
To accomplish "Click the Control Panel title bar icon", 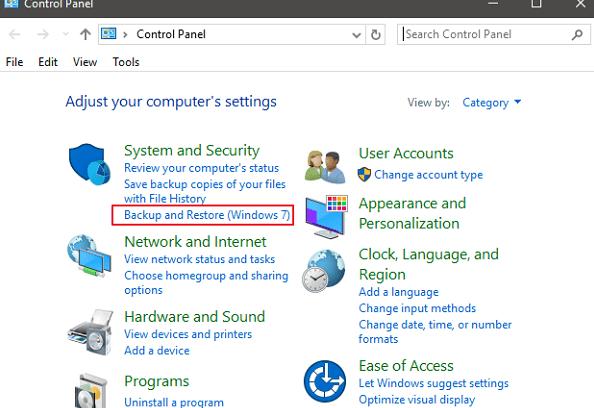I will point(10,4).
